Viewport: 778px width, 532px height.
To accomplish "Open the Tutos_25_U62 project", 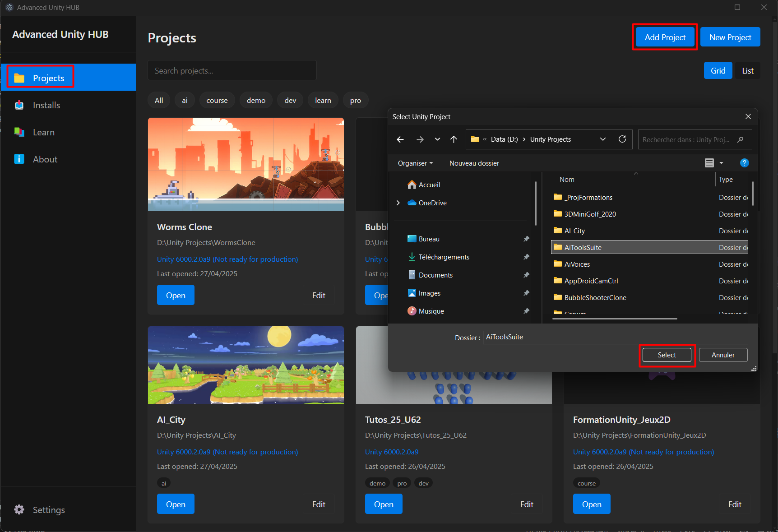I will 384,504.
